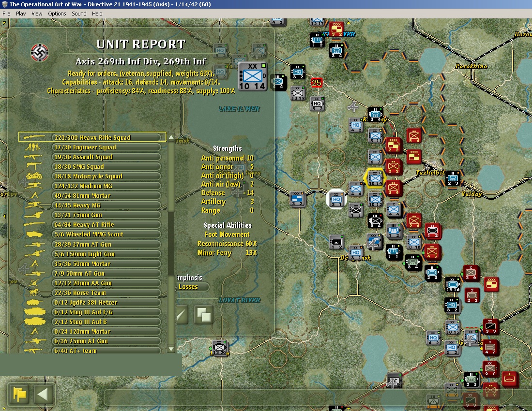532x411 pixels.
Task: Select the 2/12 Stug III Auf B row
Action: click(x=106, y=322)
